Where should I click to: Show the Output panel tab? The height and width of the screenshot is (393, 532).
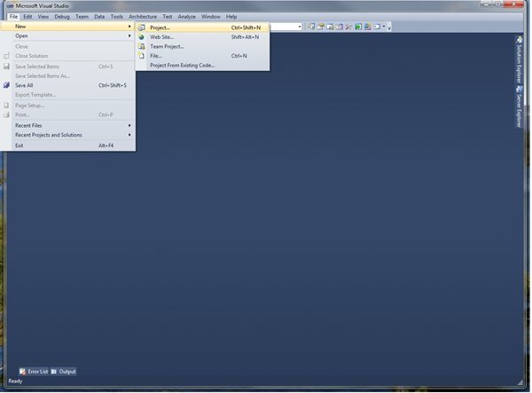64,372
